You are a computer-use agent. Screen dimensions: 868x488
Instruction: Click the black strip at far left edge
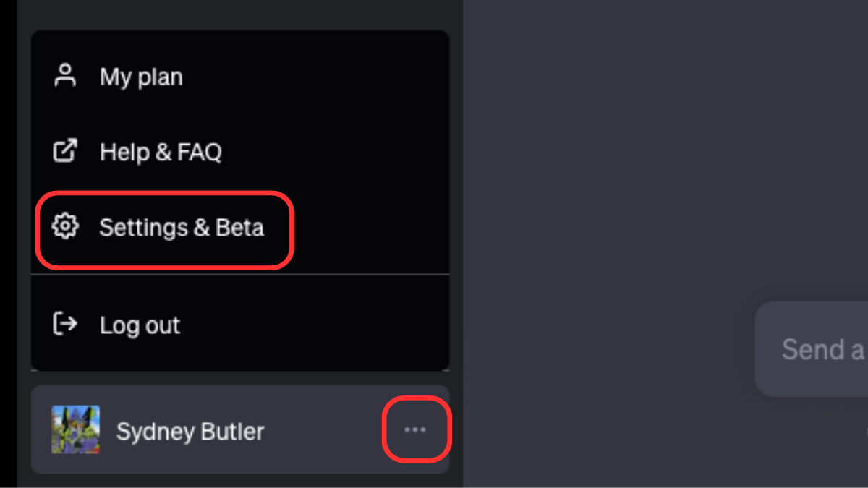pyautogui.click(x=8, y=244)
